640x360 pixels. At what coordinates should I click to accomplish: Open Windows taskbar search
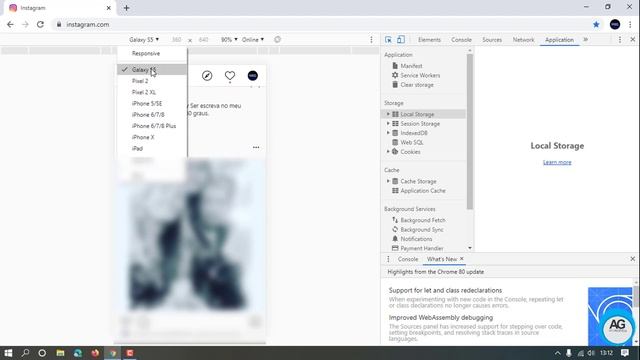25,353
